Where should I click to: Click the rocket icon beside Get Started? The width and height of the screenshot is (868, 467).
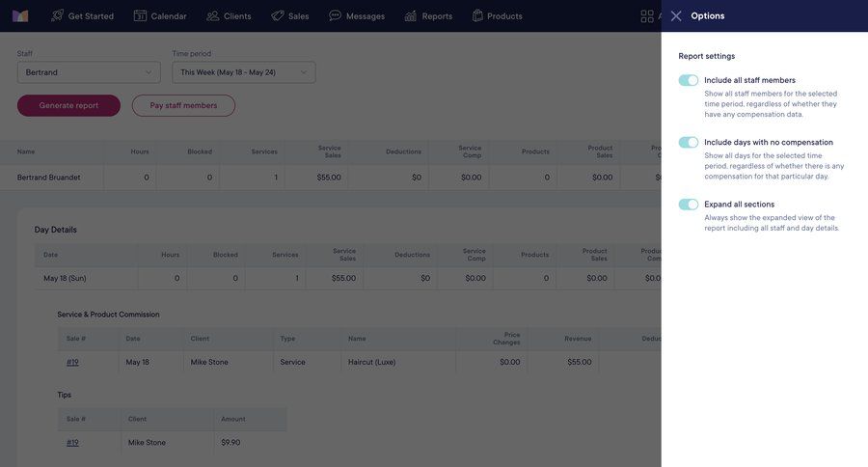(x=57, y=16)
